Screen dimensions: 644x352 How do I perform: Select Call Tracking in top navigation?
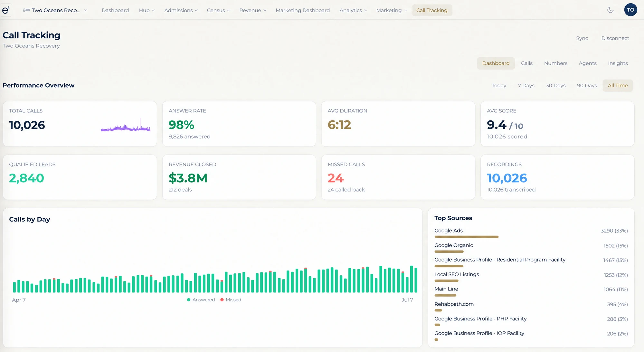[432, 10]
